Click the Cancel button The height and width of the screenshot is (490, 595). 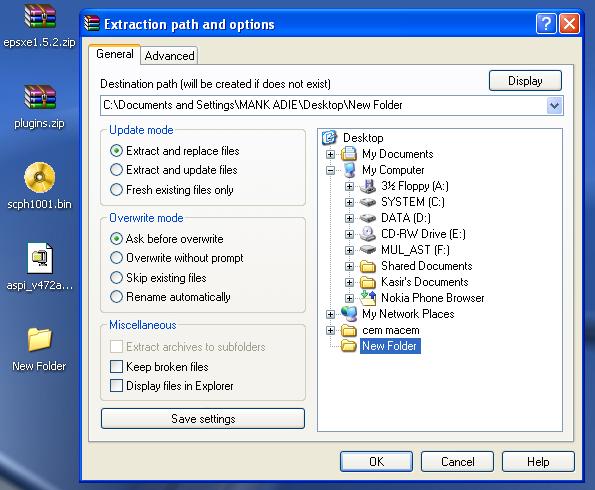pos(457,462)
